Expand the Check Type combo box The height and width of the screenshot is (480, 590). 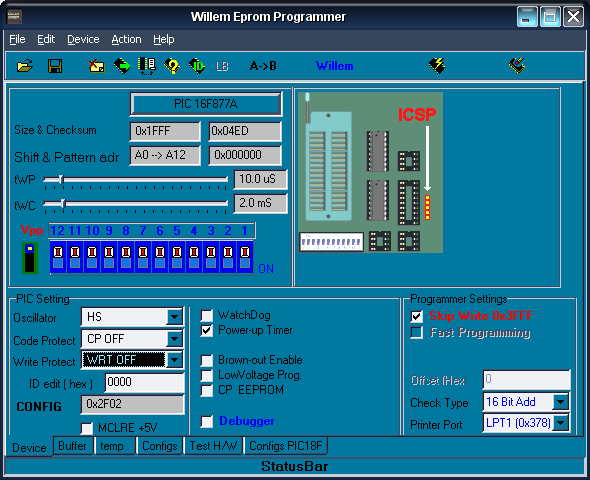pyautogui.click(x=561, y=402)
